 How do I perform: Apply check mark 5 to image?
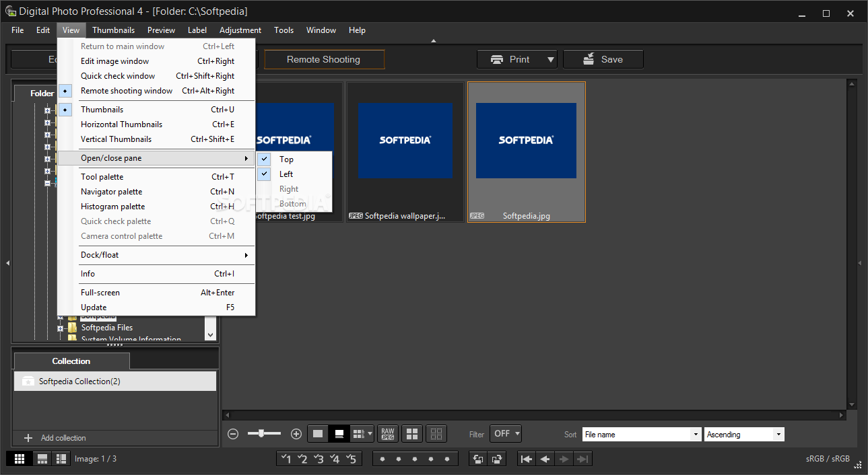click(x=351, y=459)
